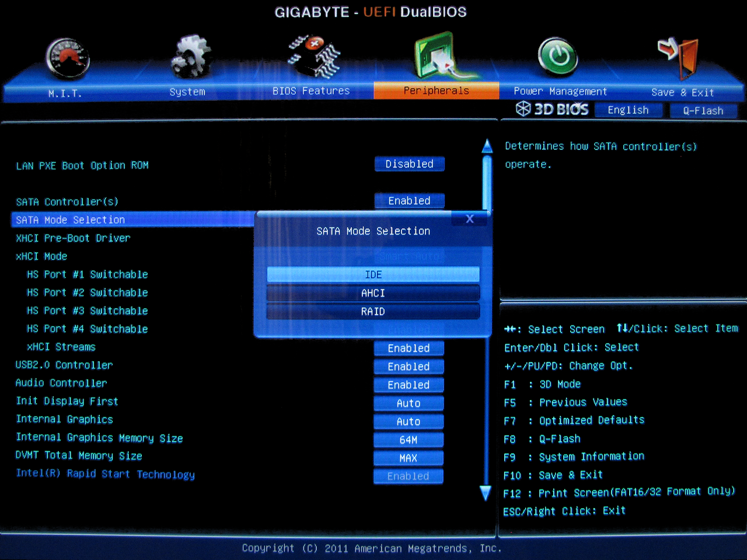Open Audio Controller Enabled value box
The width and height of the screenshot is (747, 560).
pos(409,385)
